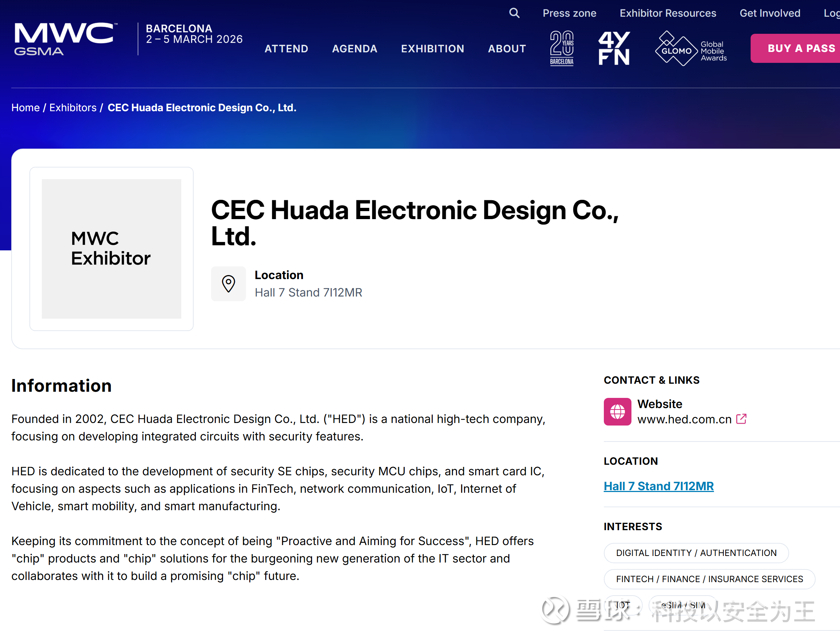Navigate to Exhibitors breadcrumb
Viewport: 840px width, 637px height.
73,108
